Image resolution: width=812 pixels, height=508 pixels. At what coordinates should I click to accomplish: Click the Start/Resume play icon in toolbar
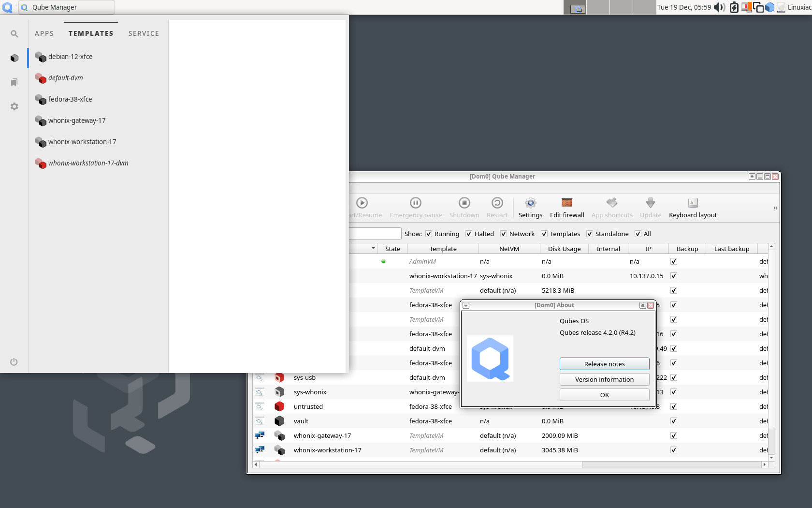pyautogui.click(x=362, y=203)
